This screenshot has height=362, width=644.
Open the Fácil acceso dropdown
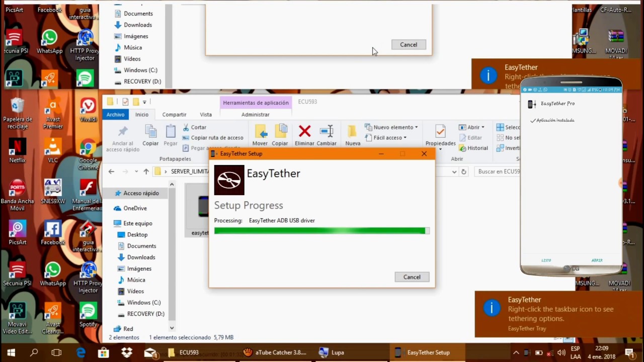(385, 138)
